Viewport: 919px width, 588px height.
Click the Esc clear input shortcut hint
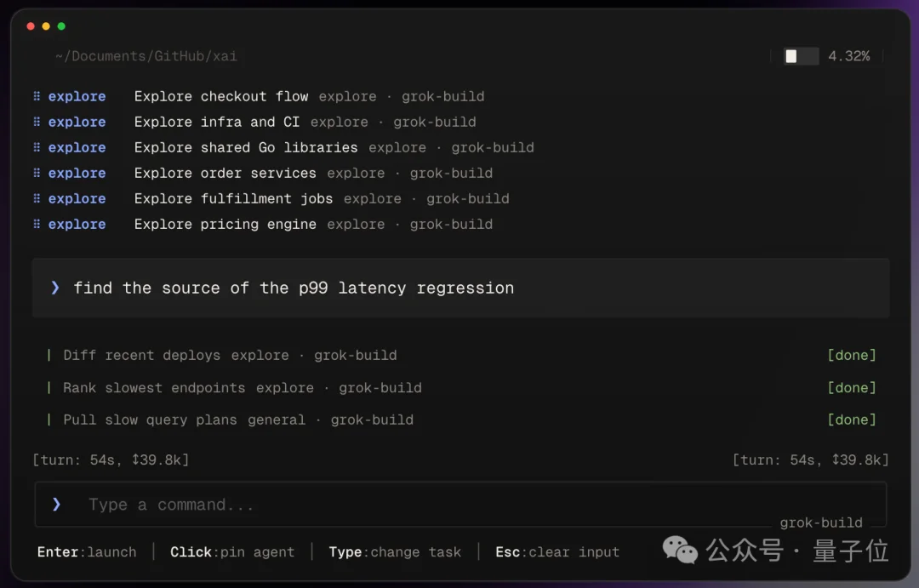557,552
